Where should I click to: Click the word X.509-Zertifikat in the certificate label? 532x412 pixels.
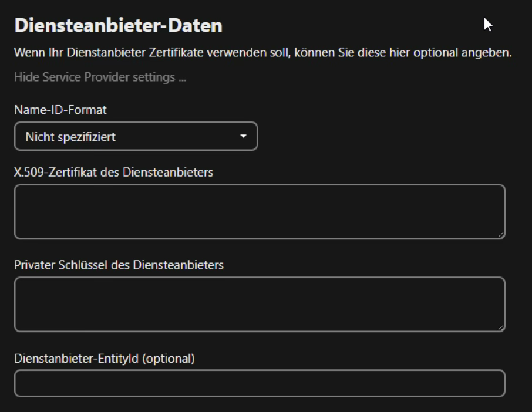52,172
